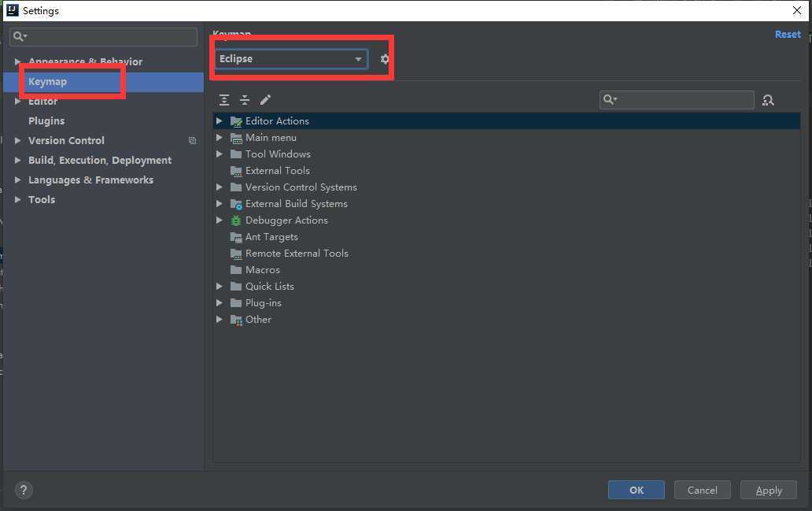Select the Macros row
The width and height of the screenshot is (812, 511).
[x=507, y=270]
